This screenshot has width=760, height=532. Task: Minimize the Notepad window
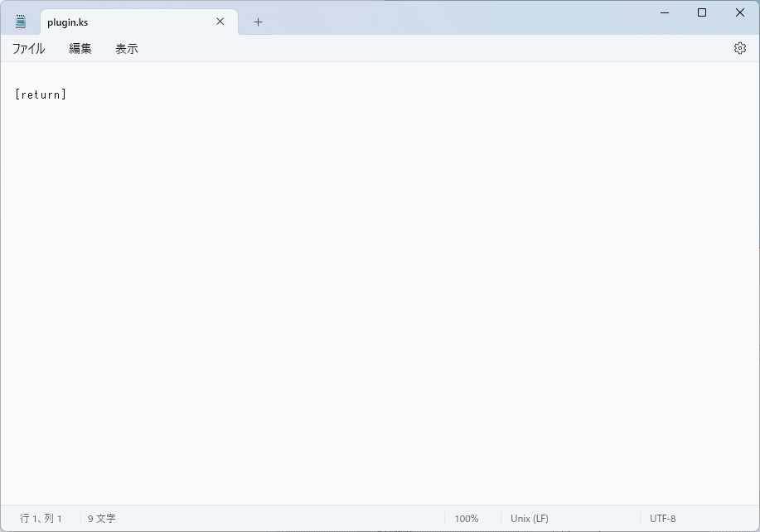pos(665,12)
